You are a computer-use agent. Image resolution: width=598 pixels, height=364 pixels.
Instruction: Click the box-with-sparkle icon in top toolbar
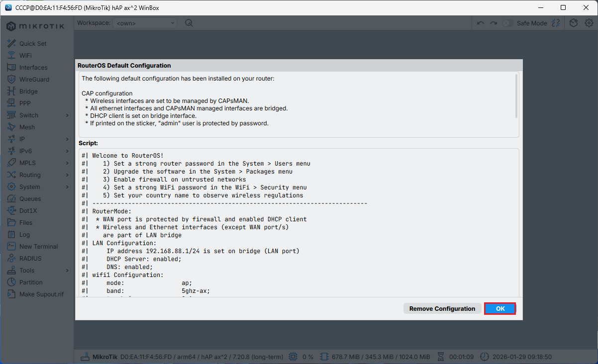574,23
